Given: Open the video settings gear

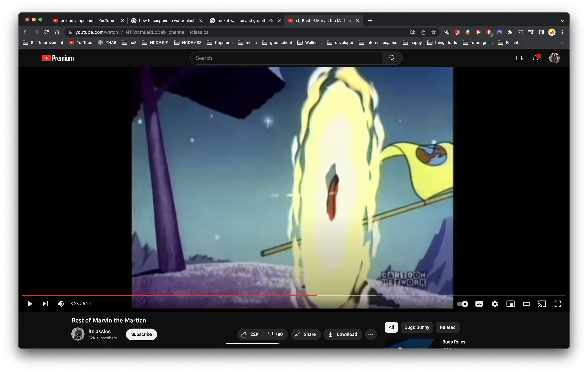Looking at the screenshot, I should coord(494,304).
